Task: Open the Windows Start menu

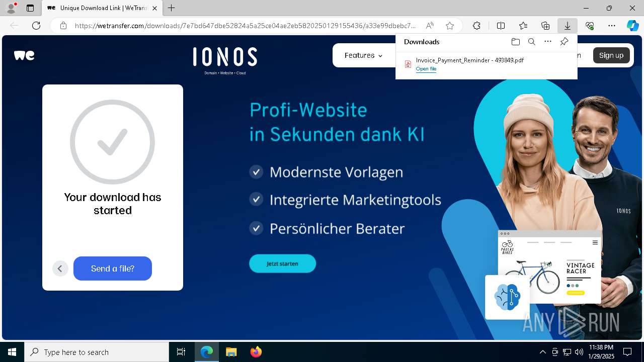Action: tap(12, 352)
